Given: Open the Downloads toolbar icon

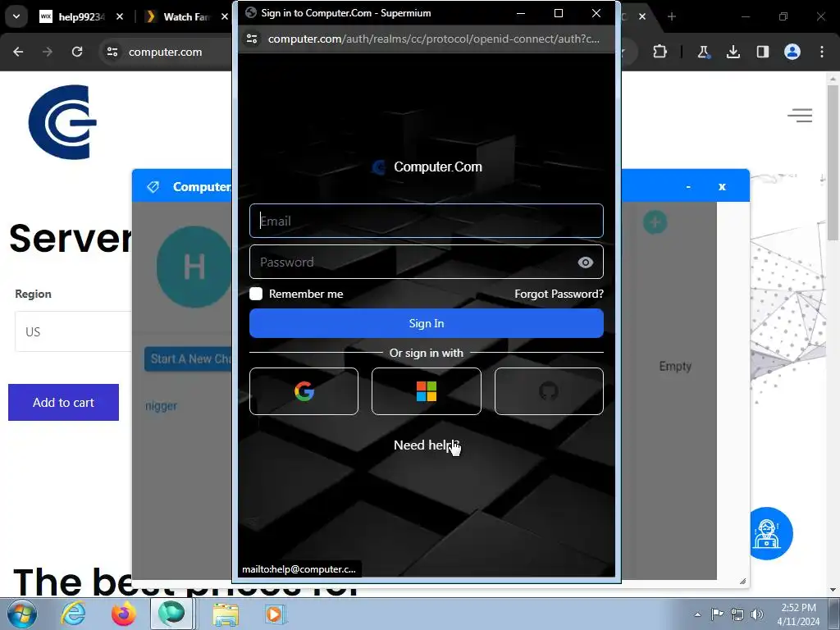Looking at the screenshot, I should (733, 52).
